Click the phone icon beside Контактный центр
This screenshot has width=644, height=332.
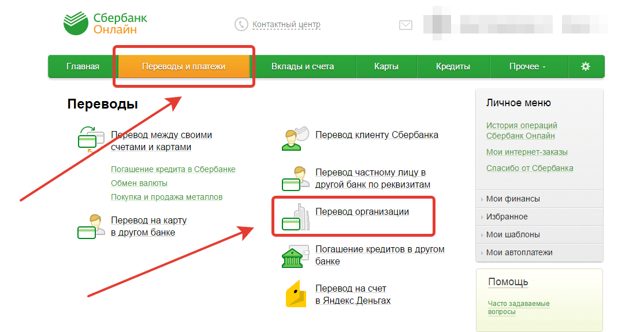(241, 24)
